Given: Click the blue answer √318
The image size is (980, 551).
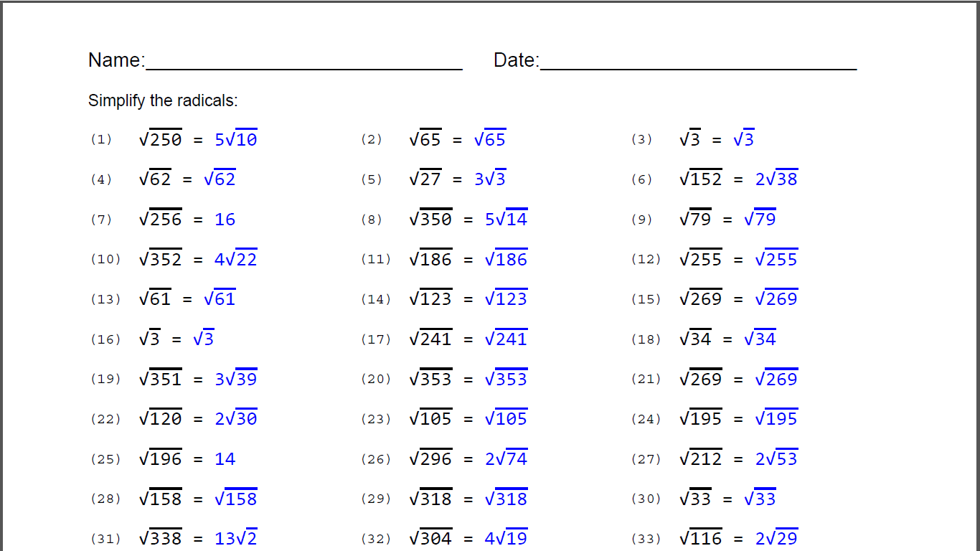Looking at the screenshot, I should 507,499.
